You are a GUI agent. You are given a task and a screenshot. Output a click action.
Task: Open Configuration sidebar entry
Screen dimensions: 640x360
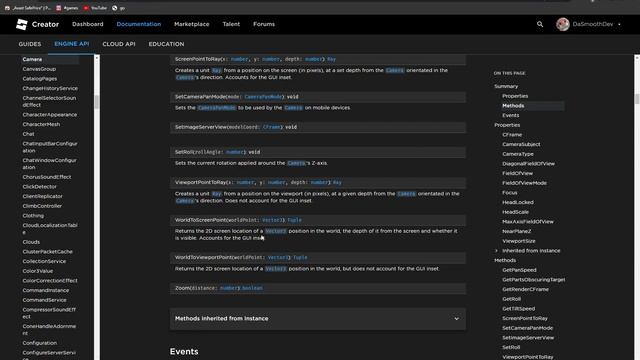[40, 343]
